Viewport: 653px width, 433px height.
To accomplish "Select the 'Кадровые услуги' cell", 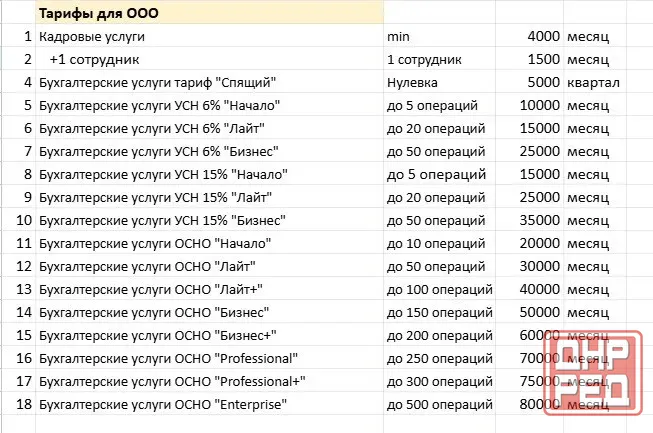I will point(209,36).
